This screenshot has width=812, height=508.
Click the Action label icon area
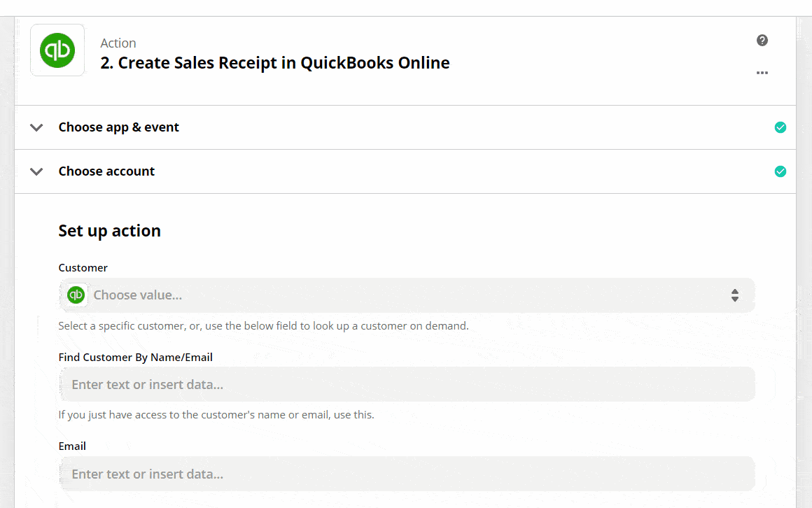point(118,43)
